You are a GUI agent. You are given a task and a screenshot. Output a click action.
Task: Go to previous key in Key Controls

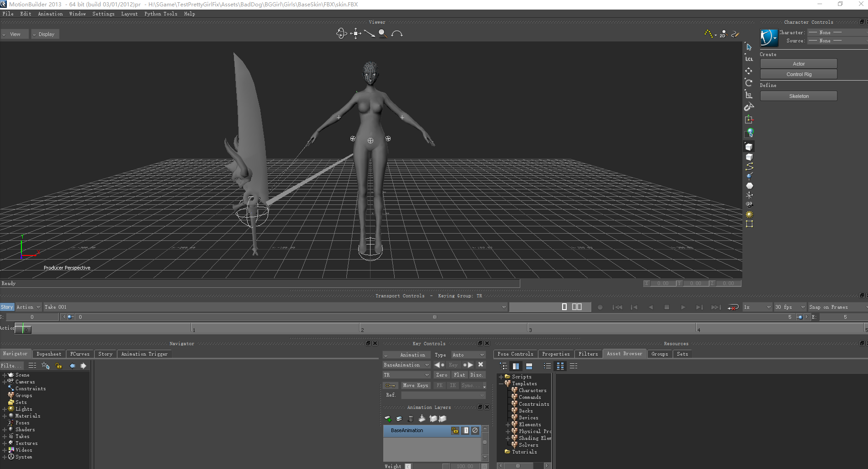click(x=439, y=365)
